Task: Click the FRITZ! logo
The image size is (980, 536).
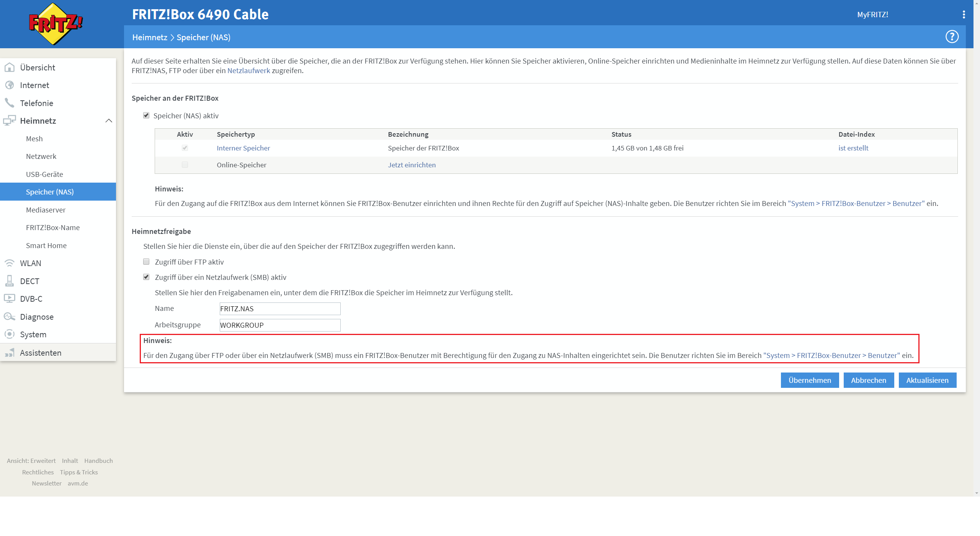Action: pos(56,24)
